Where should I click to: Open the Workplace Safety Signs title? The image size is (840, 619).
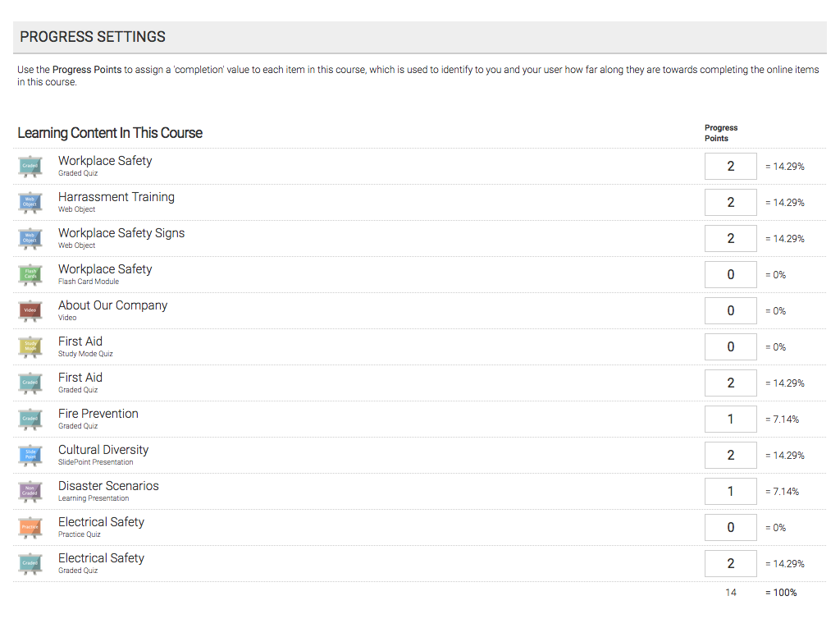click(x=121, y=233)
